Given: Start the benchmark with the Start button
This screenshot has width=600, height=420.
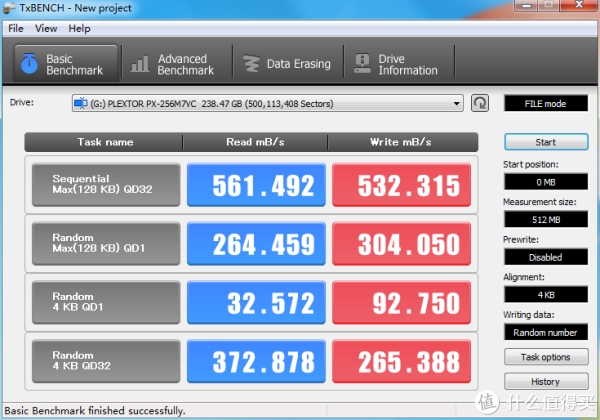Looking at the screenshot, I should pos(546,142).
